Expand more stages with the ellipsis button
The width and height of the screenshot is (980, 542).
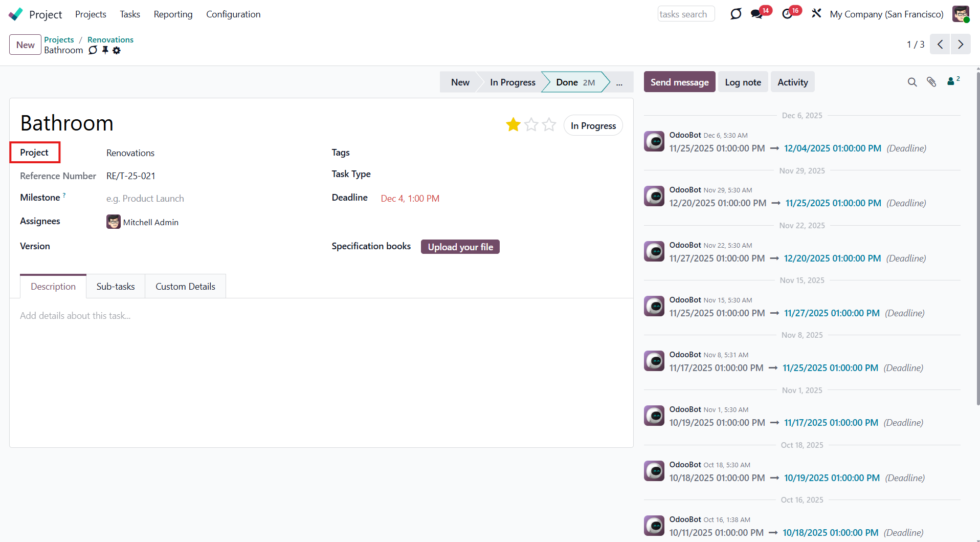[x=619, y=82]
